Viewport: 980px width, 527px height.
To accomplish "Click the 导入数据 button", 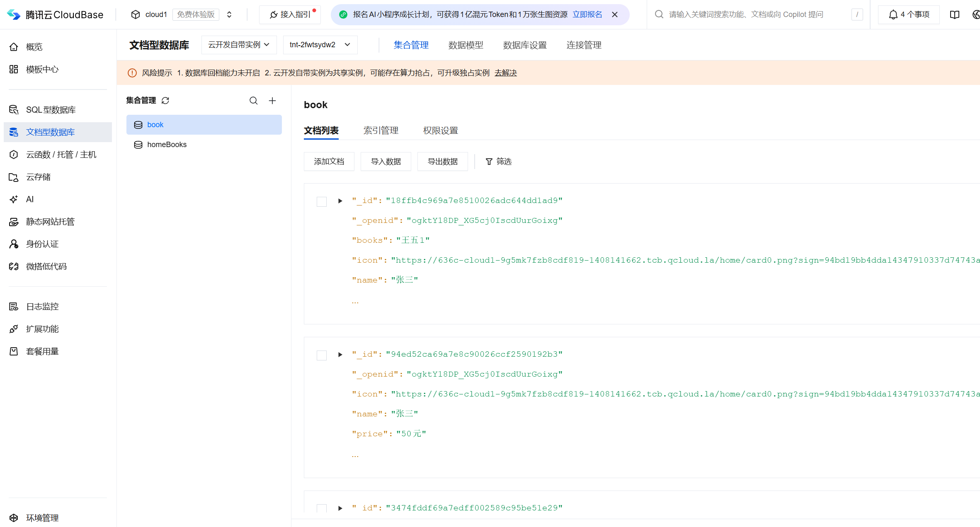I will pyautogui.click(x=386, y=162).
